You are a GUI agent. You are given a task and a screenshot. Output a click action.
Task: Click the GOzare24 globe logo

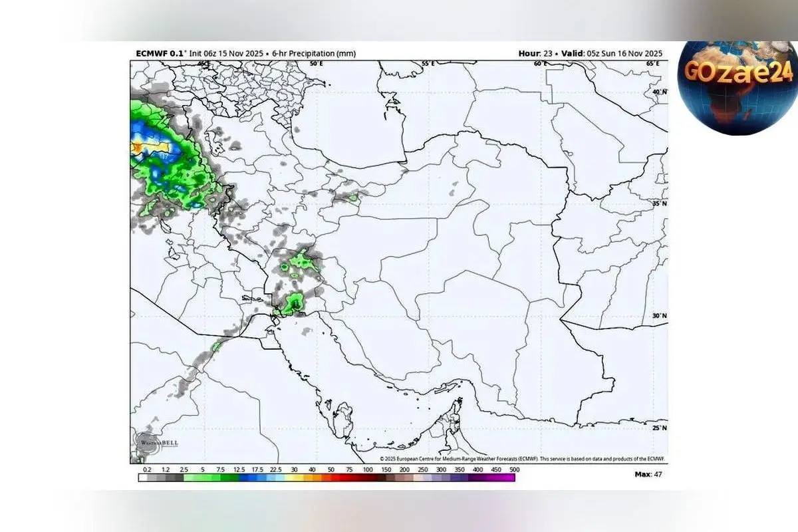coord(737,86)
